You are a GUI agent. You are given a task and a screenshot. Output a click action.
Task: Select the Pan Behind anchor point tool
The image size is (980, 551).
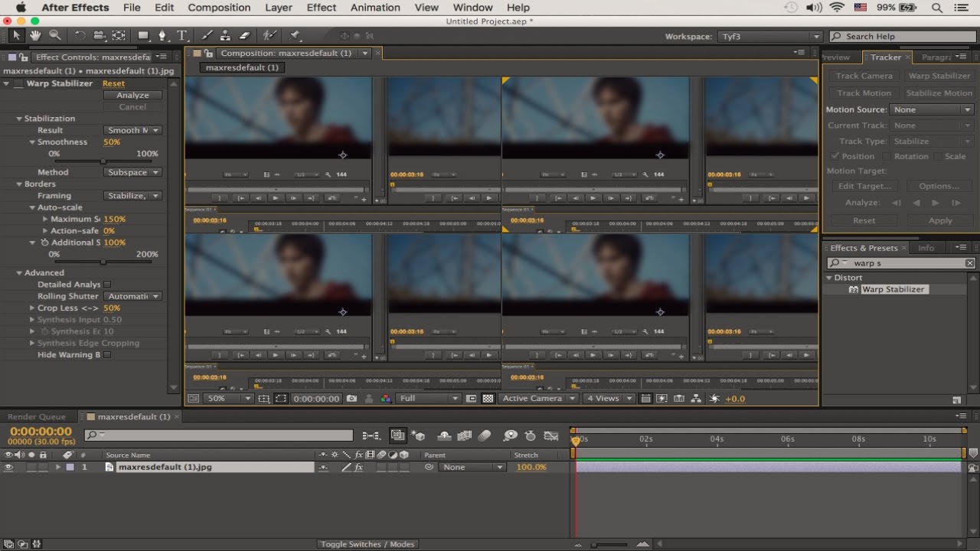tap(119, 36)
